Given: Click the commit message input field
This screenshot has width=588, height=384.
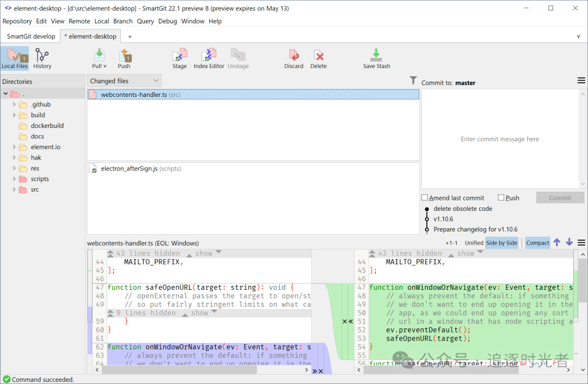Looking at the screenshot, I should click(x=500, y=139).
